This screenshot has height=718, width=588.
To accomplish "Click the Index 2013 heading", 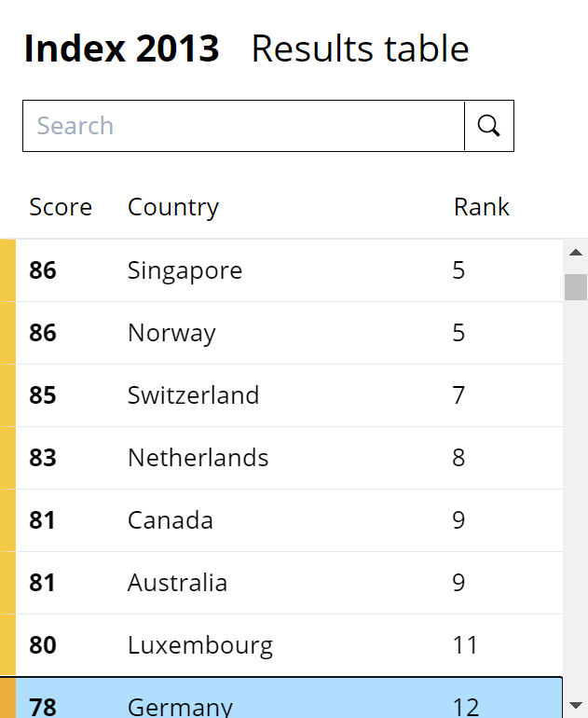I will point(122,49).
